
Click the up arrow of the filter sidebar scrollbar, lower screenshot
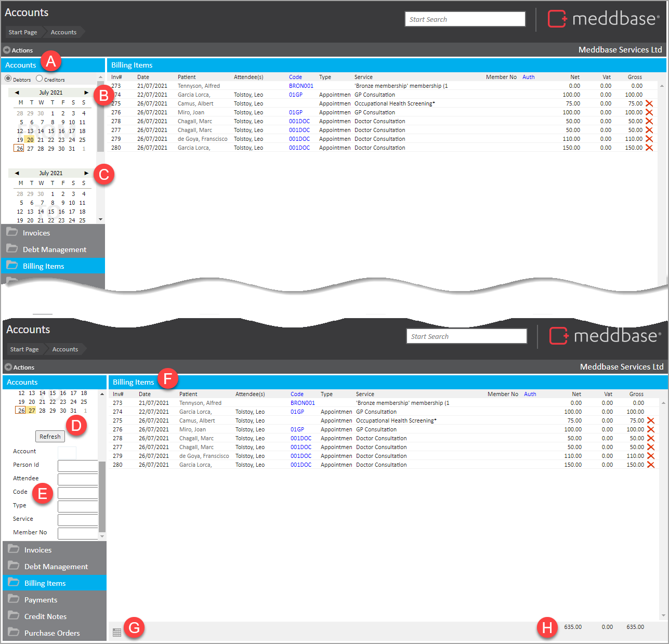coord(102,394)
